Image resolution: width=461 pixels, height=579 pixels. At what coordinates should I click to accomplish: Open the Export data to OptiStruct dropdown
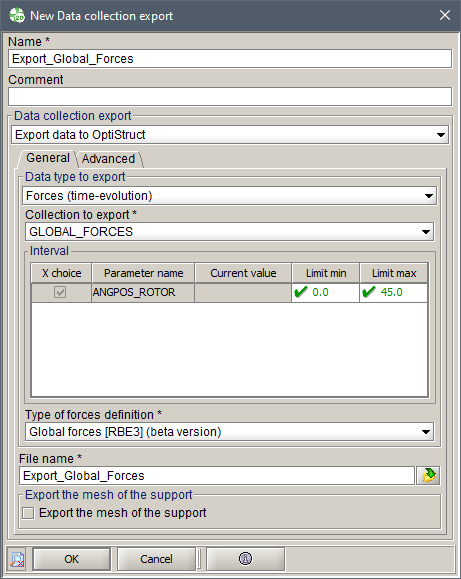coord(230,135)
